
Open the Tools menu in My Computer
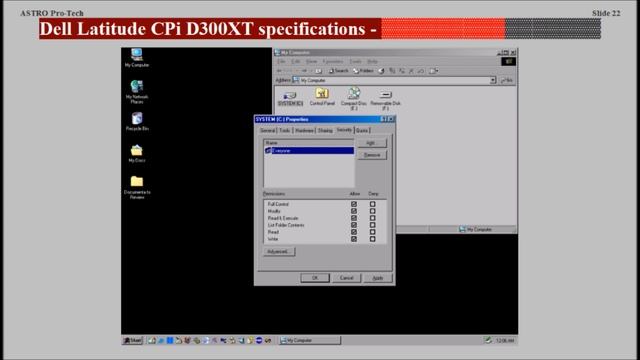tap(356, 62)
